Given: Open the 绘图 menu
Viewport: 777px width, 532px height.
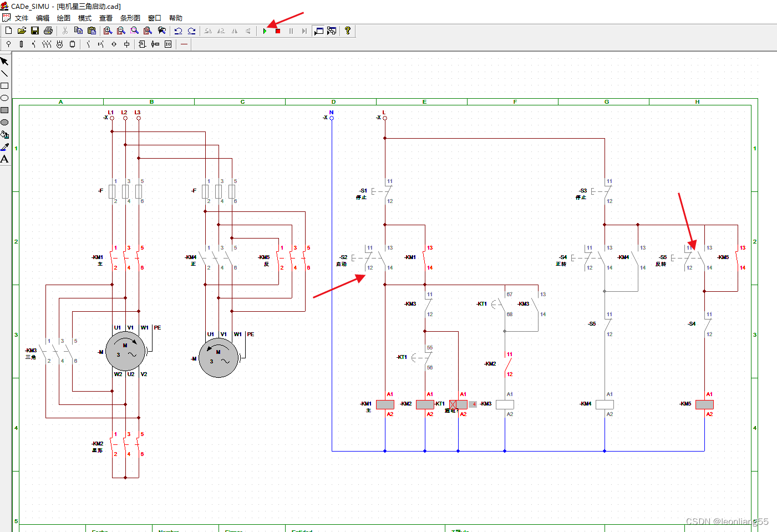Looking at the screenshot, I should 64,18.
